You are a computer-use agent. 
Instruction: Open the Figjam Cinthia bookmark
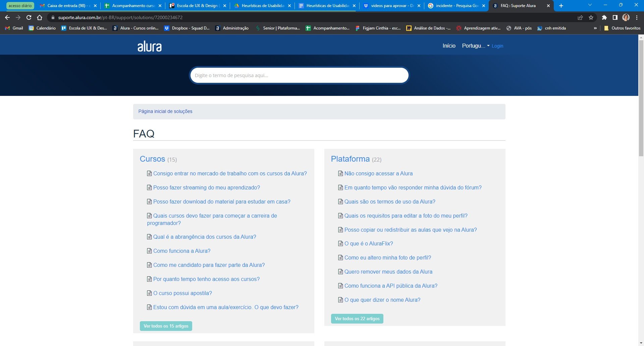tap(378, 28)
